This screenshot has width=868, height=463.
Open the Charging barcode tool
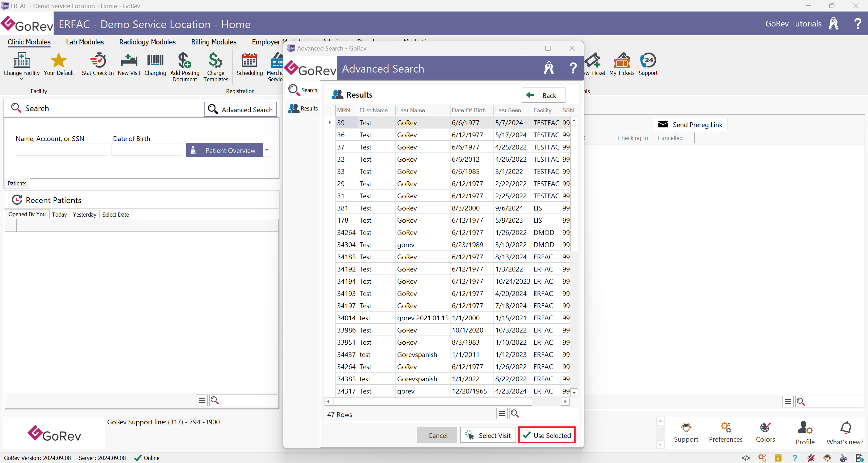(x=155, y=60)
